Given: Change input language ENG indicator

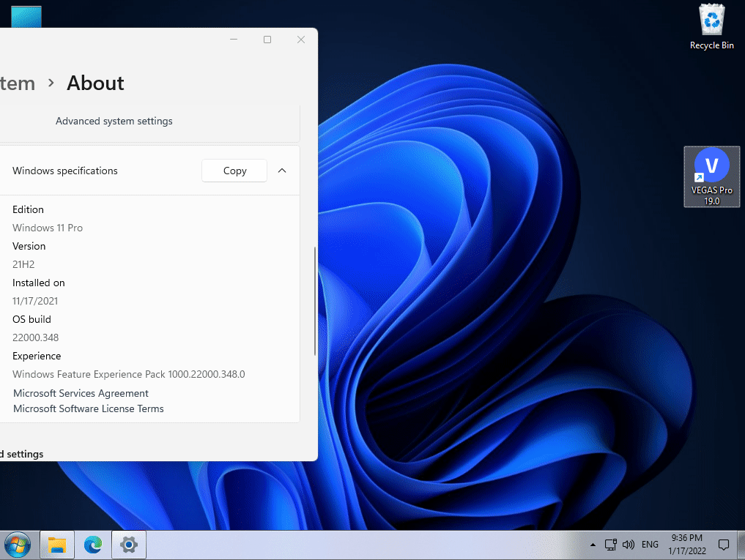Looking at the screenshot, I should click(650, 545).
